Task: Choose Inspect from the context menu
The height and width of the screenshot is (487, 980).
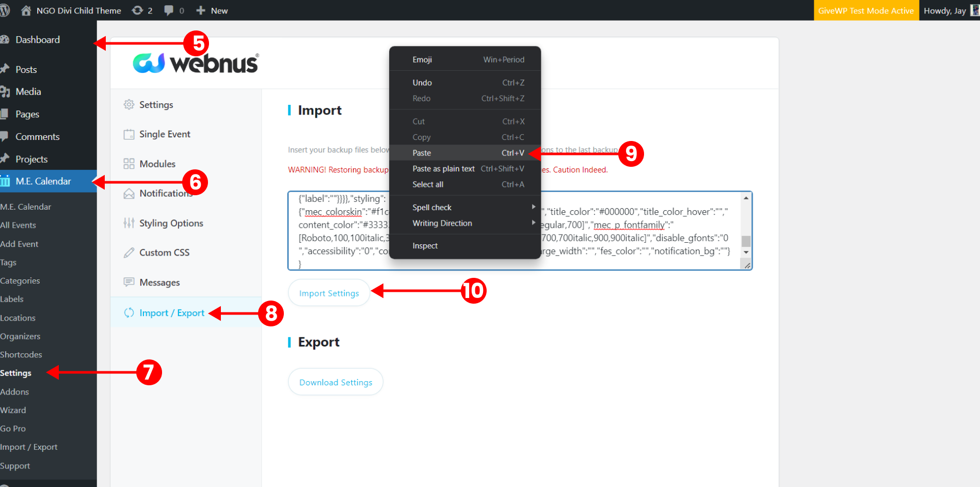Action: [x=465, y=246]
